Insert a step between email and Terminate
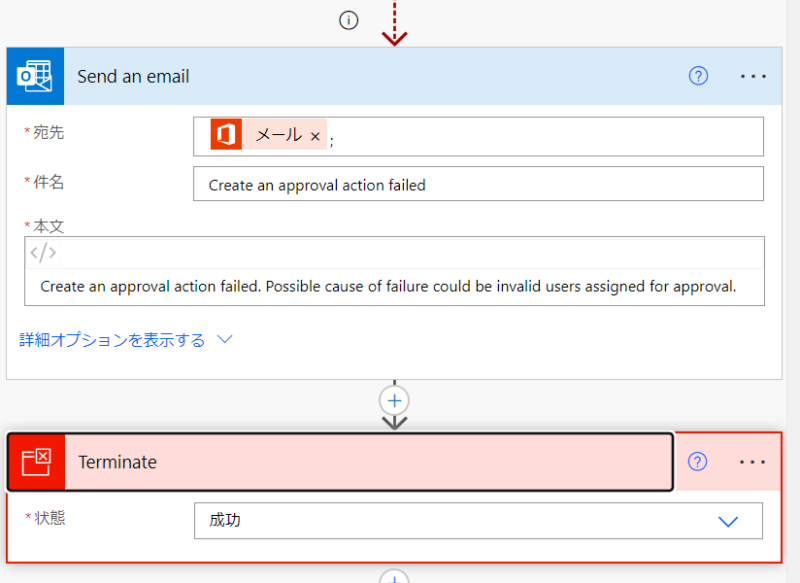The image size is (800, 583). click(395, 400)
